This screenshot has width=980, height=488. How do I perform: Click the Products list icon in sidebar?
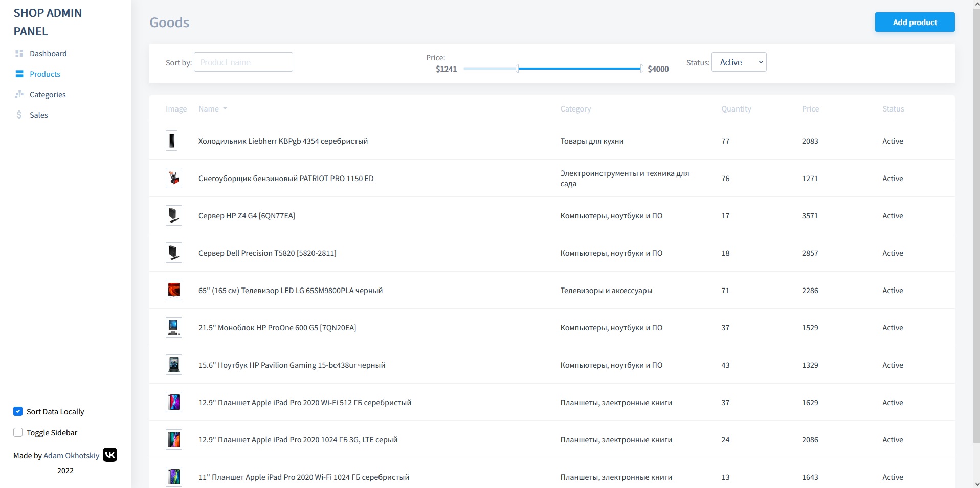click(19, 74)
